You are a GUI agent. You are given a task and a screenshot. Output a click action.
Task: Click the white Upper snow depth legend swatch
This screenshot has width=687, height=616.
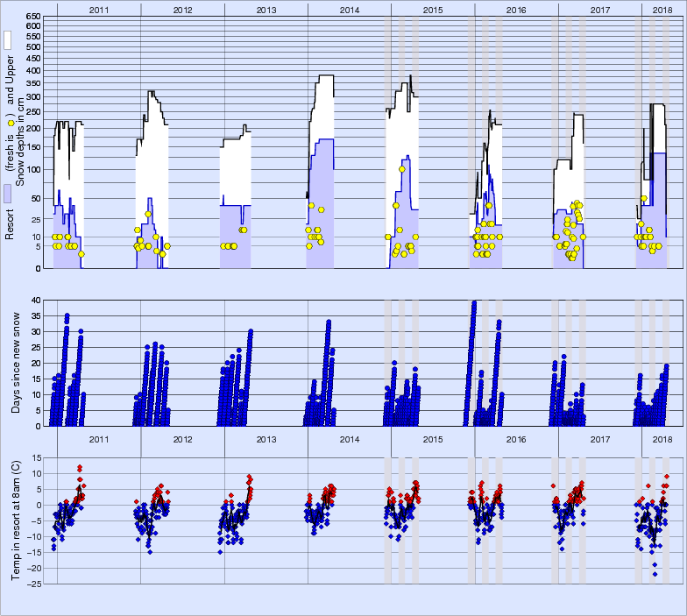[x=7, y=40]
